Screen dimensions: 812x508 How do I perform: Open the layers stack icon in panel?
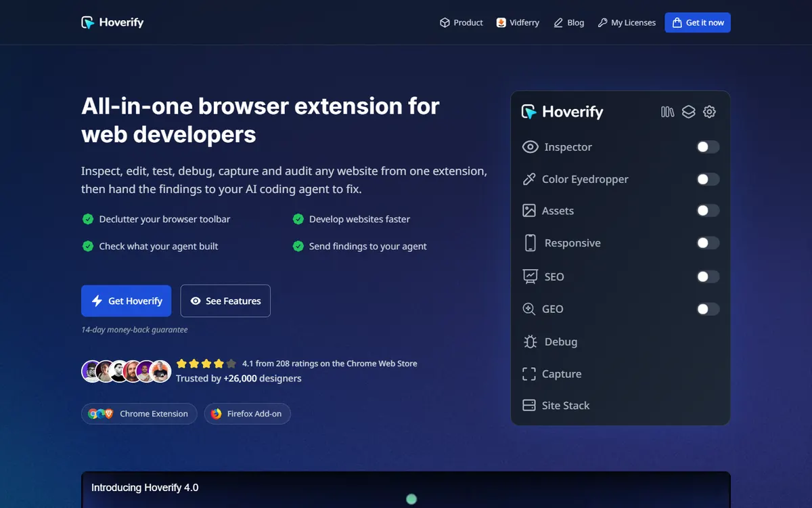(x=688, y=112)
